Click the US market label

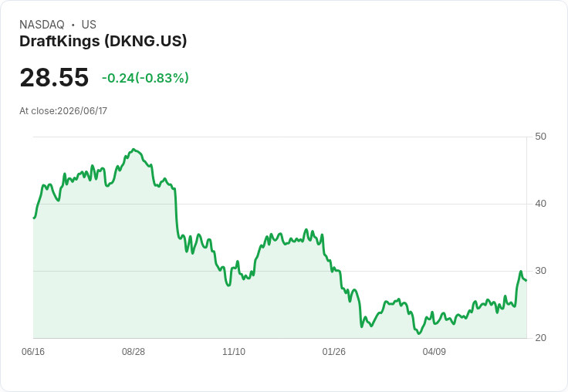(x=89, y=25)
